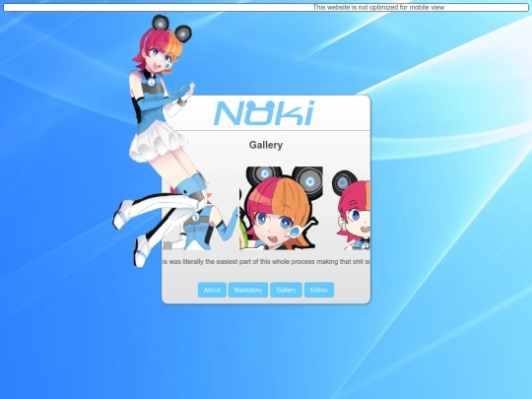Open the About section
Screen dimensions: 532x399
(x=212, y=290)
